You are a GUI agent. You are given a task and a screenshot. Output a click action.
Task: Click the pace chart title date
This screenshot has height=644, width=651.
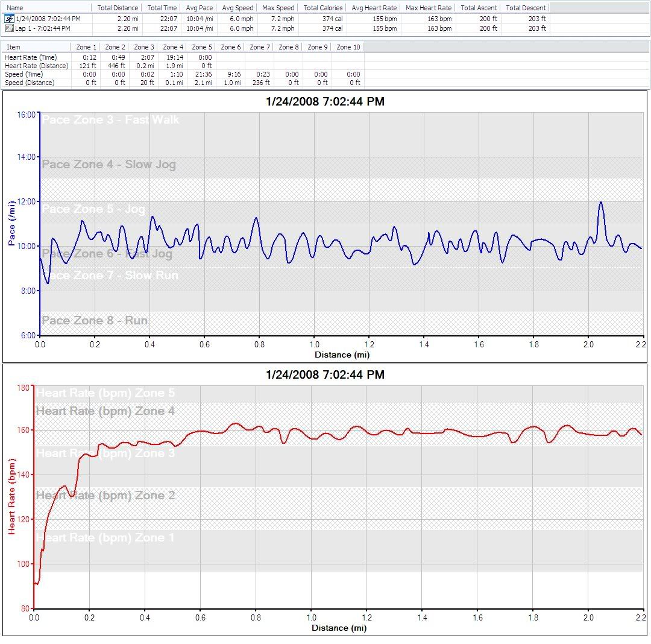click(x=325, y=102)
